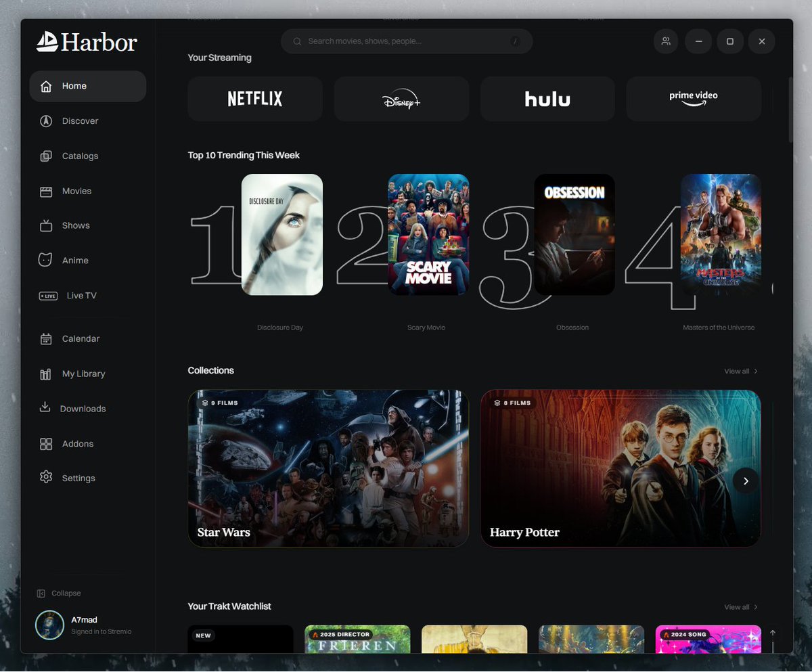
Task: Click the A7mad user avatar
Action: tap(49, 625)
